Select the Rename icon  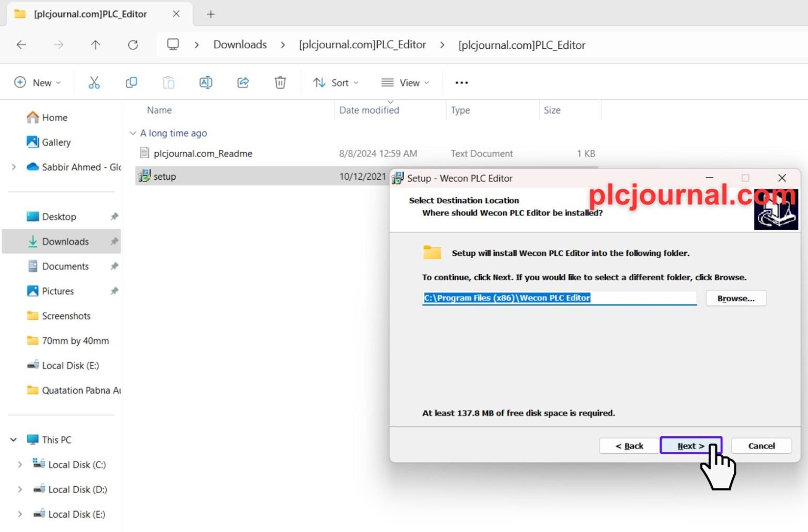[x=206, y=82]
